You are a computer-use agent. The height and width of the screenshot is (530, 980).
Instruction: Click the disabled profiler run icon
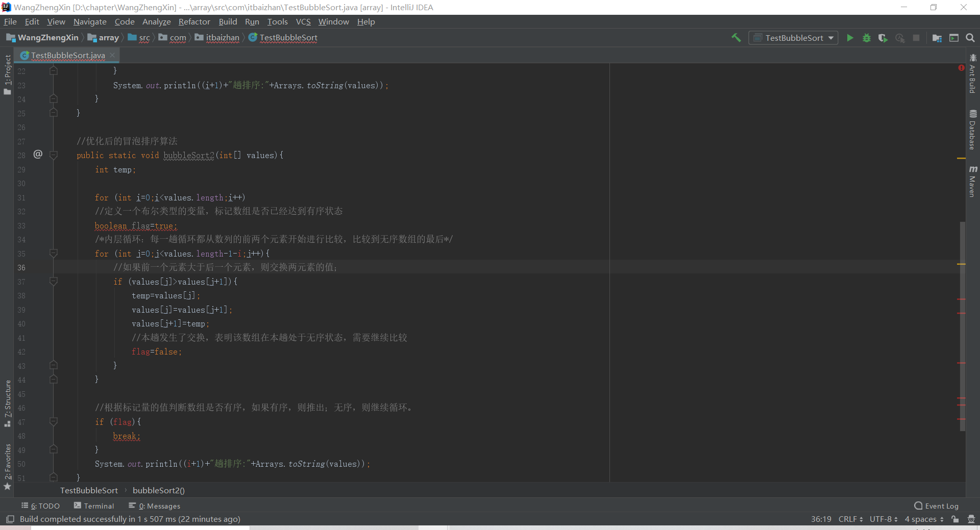click(x=900, y=38)
